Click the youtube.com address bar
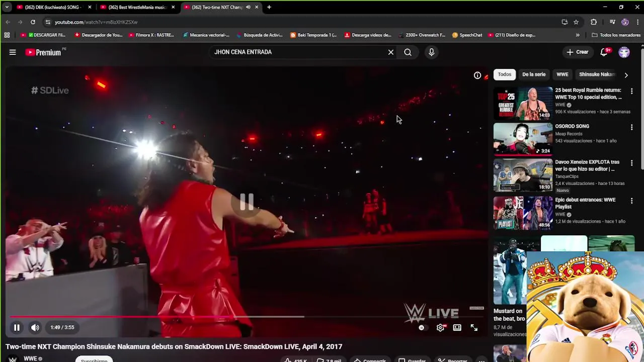The width and height of the screenshot is (644, 362). coord(302,22)
